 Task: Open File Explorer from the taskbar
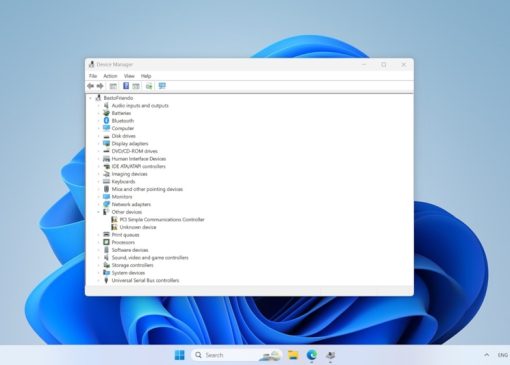293,355
